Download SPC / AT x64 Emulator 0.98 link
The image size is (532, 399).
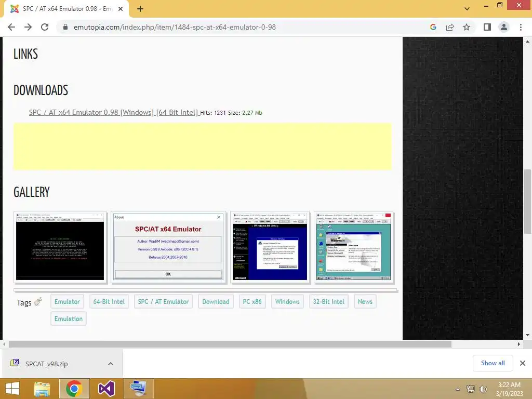[x=114, y=112]
